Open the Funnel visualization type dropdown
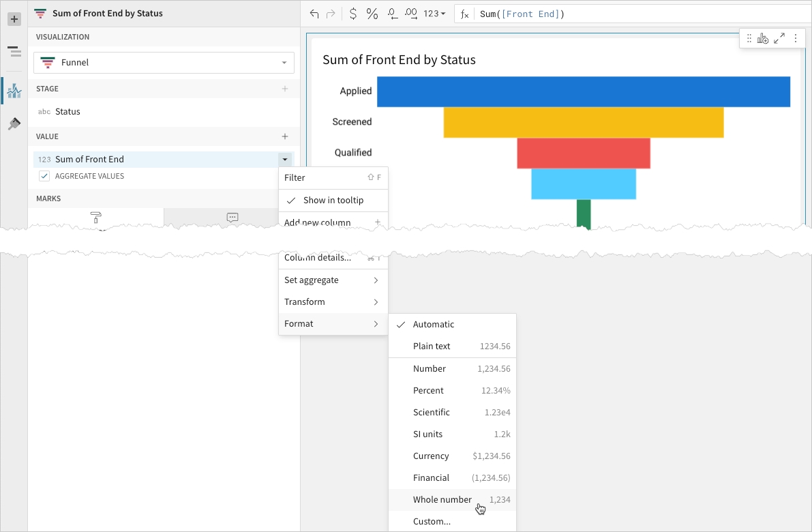 click(x=164, y=63)
